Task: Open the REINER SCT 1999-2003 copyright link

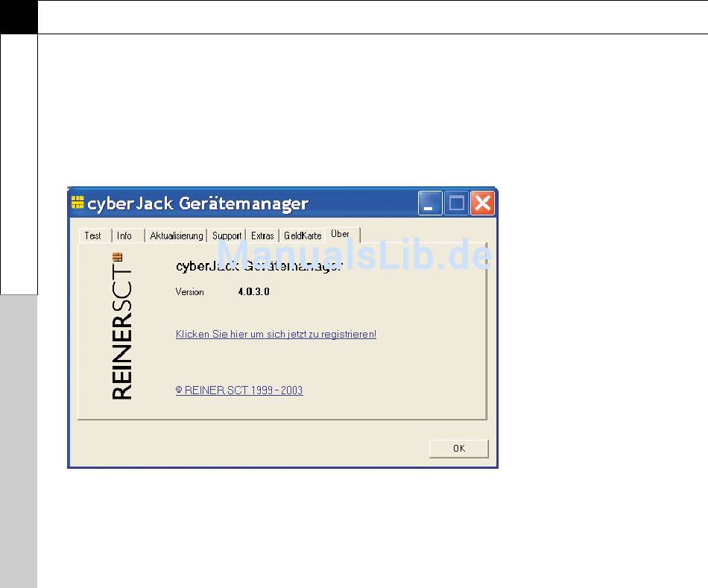Action: click(239, 391)
